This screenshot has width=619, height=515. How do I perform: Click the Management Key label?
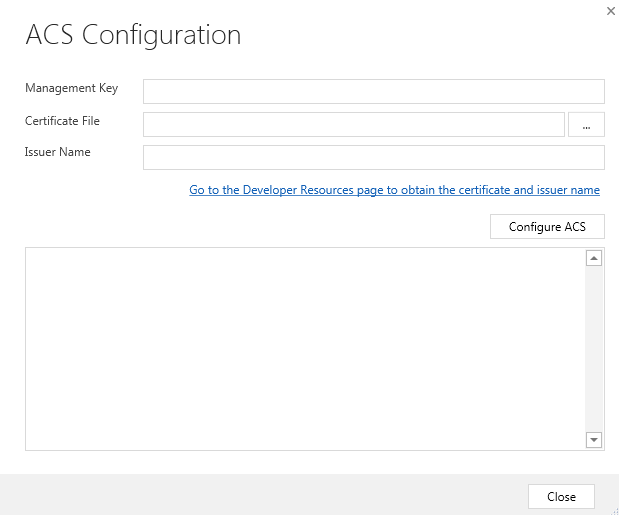[x=71, y=88]
